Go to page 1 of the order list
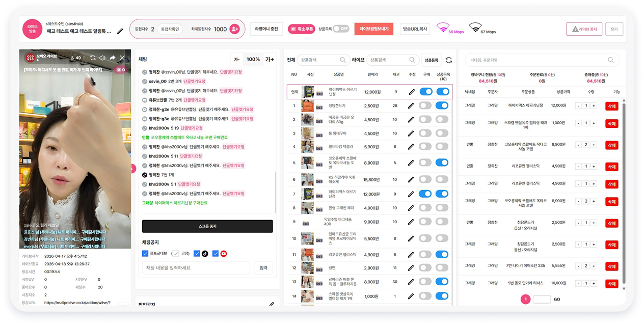Screen dimensions: 644x325 (x=525, y=300)
